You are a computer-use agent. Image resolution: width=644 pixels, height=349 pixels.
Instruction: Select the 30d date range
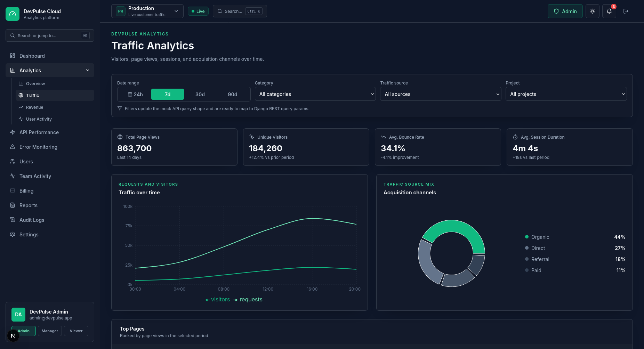[x=200, y=94]
